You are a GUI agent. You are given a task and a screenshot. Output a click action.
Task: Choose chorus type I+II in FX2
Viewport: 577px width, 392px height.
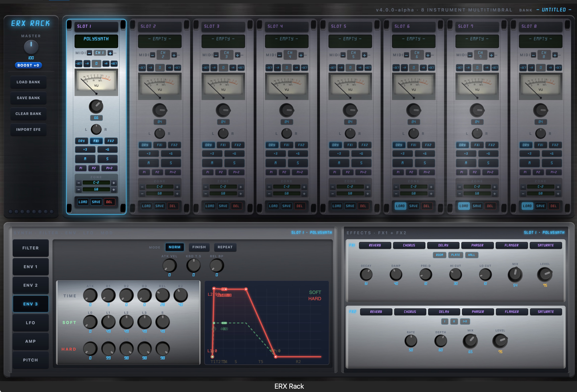[465, 322]
